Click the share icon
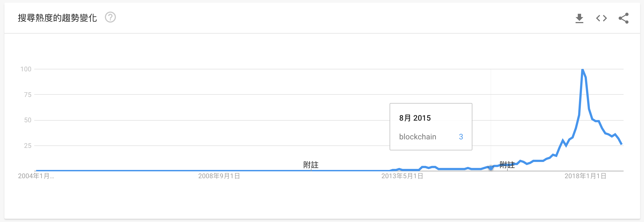The height and width of the screenshot is (222, 644). click(x=623, y=18)
